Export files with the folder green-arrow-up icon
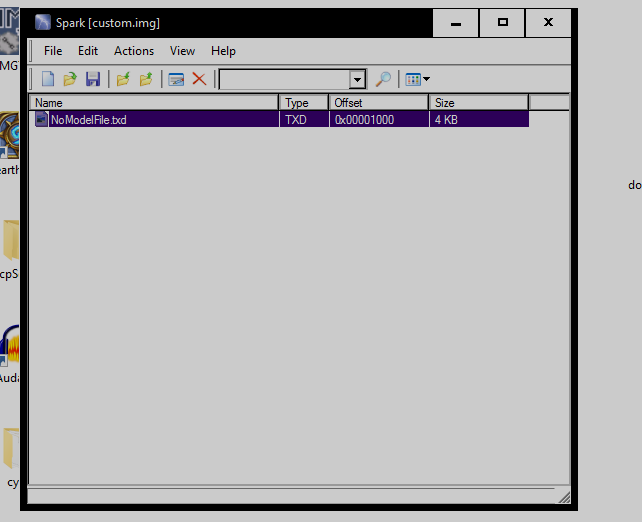Screen dimensions: 642x522 coord(146,79)
